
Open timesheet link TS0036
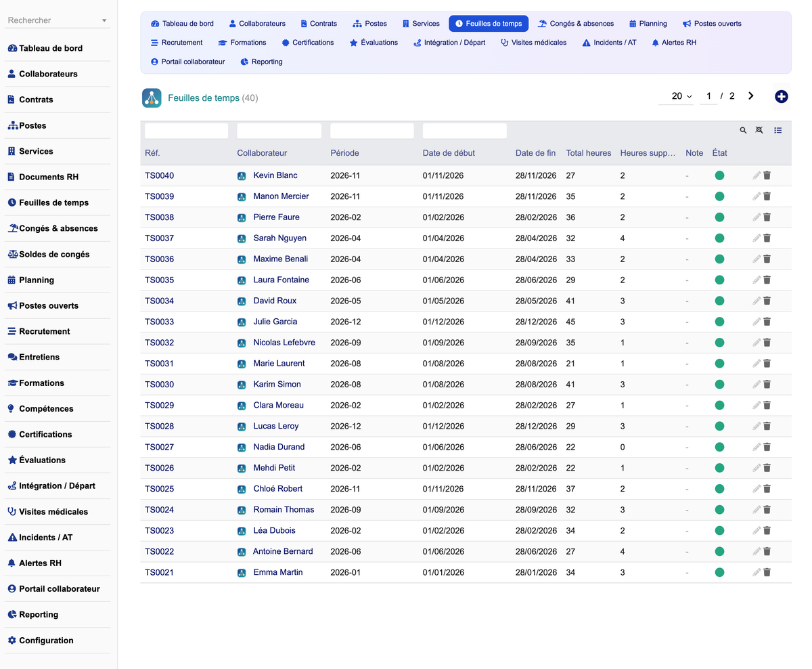point(159,259)
